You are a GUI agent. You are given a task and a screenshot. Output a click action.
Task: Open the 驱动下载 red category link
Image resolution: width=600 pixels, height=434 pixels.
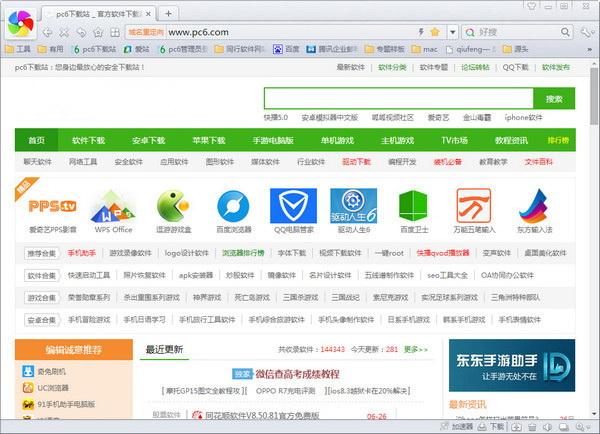[x=356, y=162]
